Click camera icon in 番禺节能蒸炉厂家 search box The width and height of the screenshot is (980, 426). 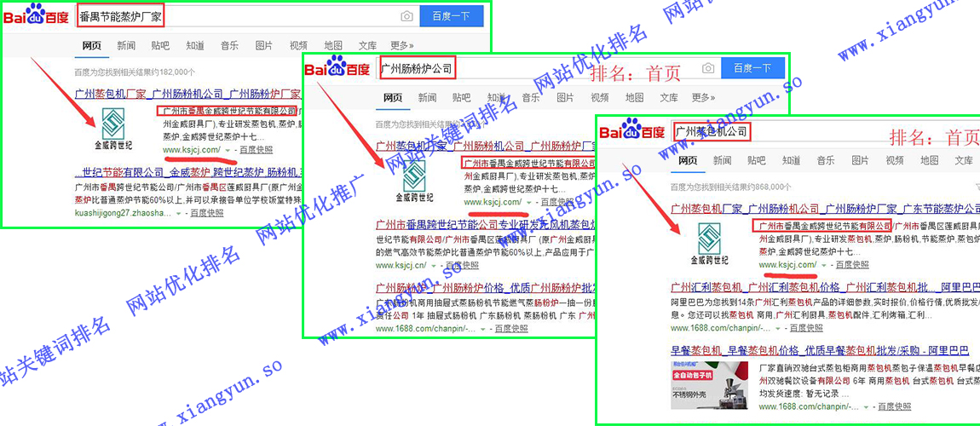pos(406,16)
